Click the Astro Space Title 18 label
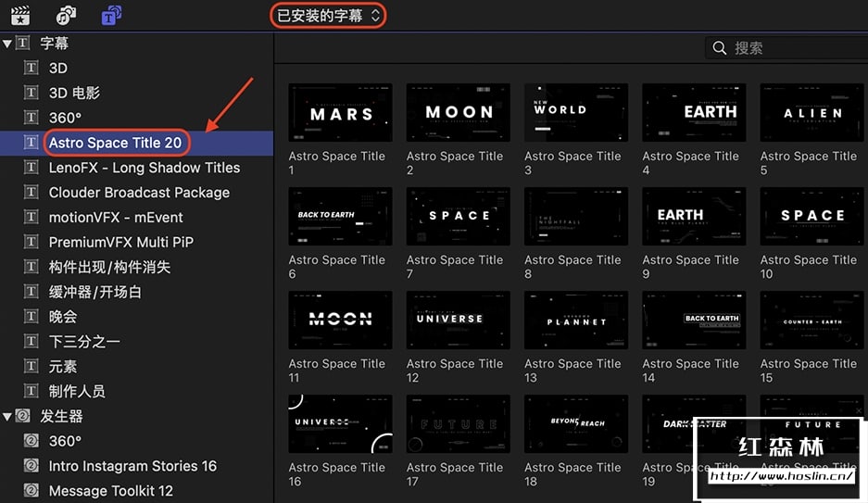Viewport: 868px width, 503px height. click(572, 474)
